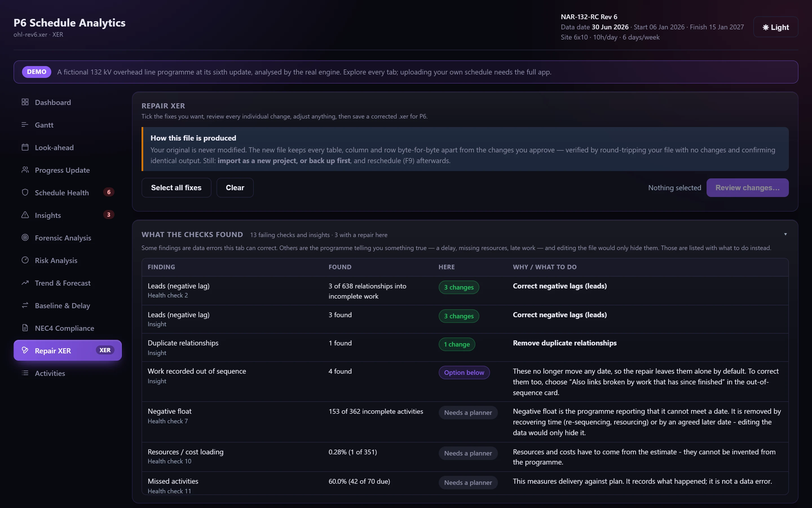Viewport: 812px width, 508px height.
Task: Open the Look-ahead page
Action: pyautogui.click(x=67, y=147)
